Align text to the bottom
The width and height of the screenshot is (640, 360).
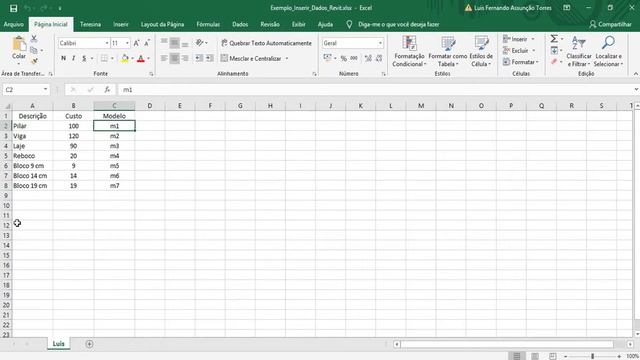point(185,43)
